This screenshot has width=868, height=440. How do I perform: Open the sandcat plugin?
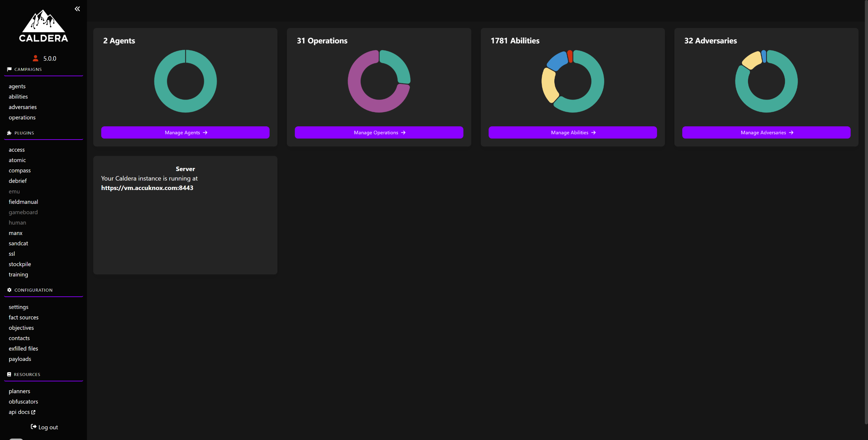click(x=18, y=243)
